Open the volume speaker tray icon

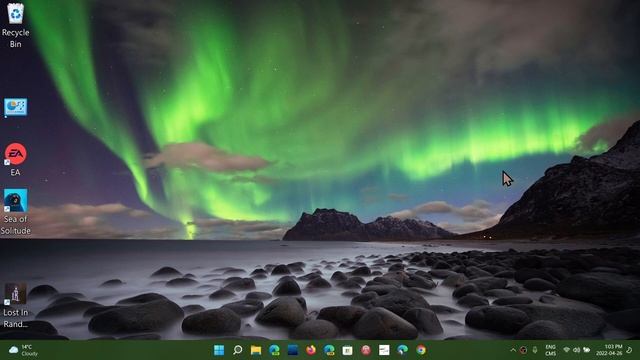pos(576,350)
